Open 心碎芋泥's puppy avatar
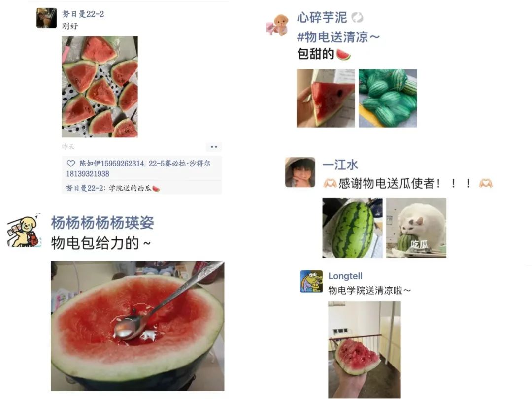 tap(277, 25)
